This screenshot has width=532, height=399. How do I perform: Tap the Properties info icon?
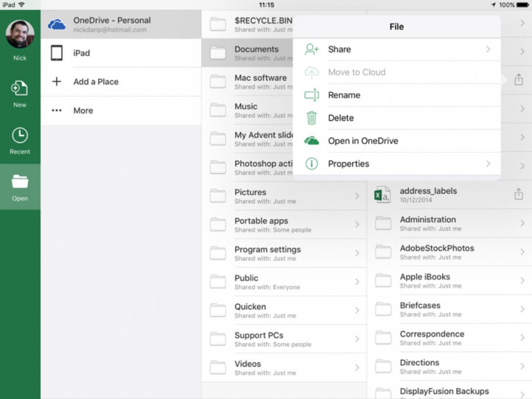click(x=312, y=164)
